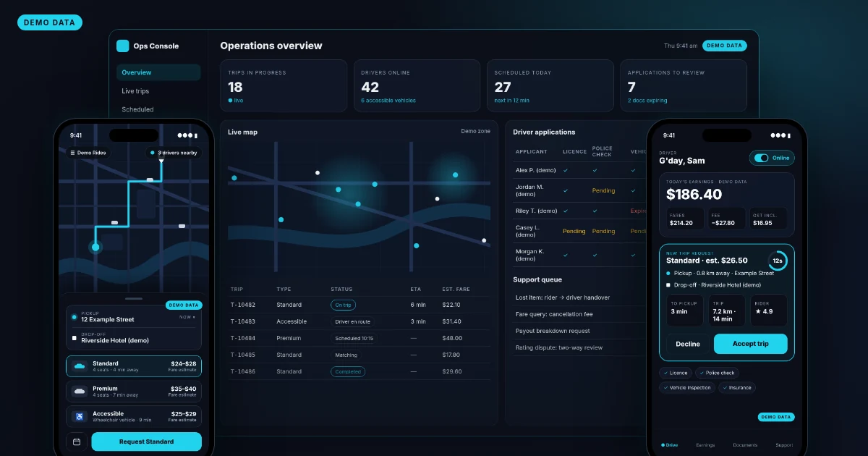Image resolution: width=868 pixels, height=456 pixels.
Task: Click the pickup location marker on phone map
Action: point(95,248)
